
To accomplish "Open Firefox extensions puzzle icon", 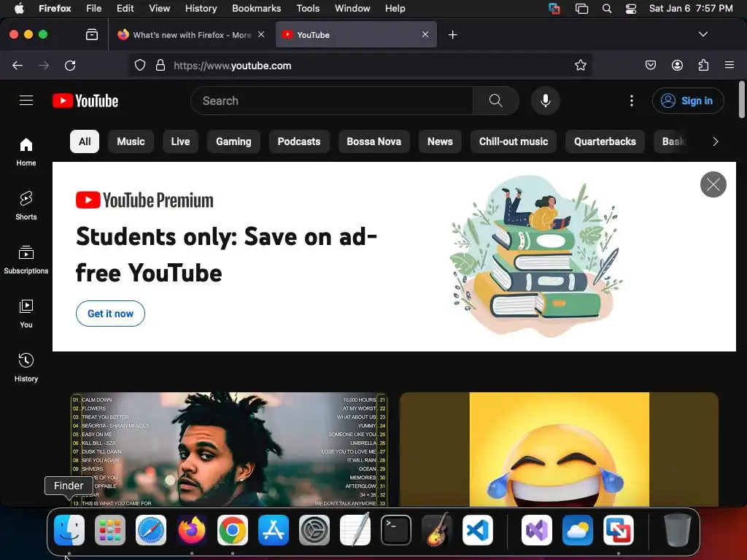I will pyautogui.click(x=703, y=65).
